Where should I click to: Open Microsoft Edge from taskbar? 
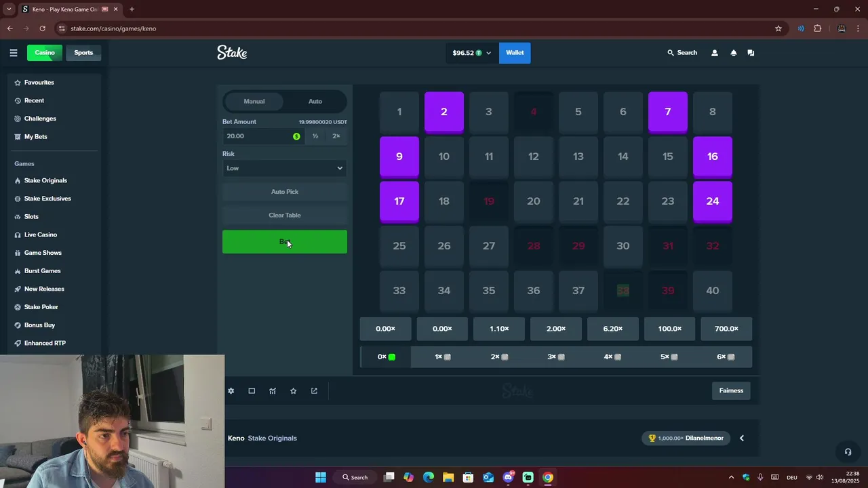click(x=429, y=477)
